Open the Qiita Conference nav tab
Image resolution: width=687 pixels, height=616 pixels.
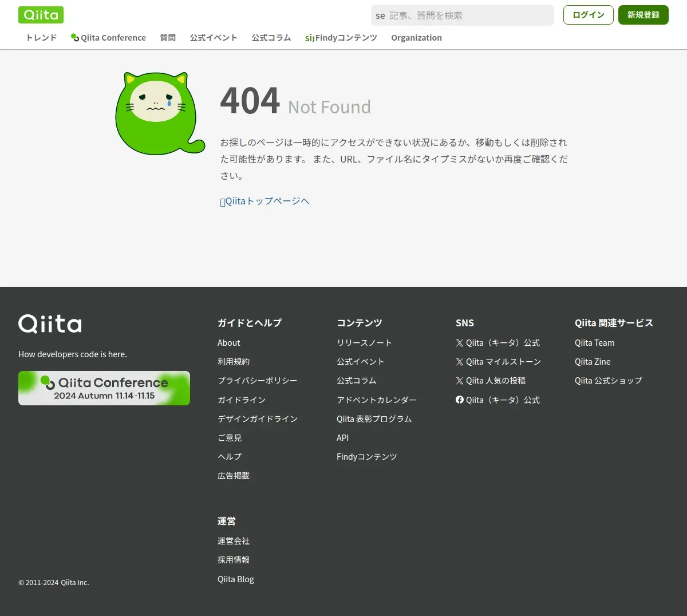click(x=108, y=38)
